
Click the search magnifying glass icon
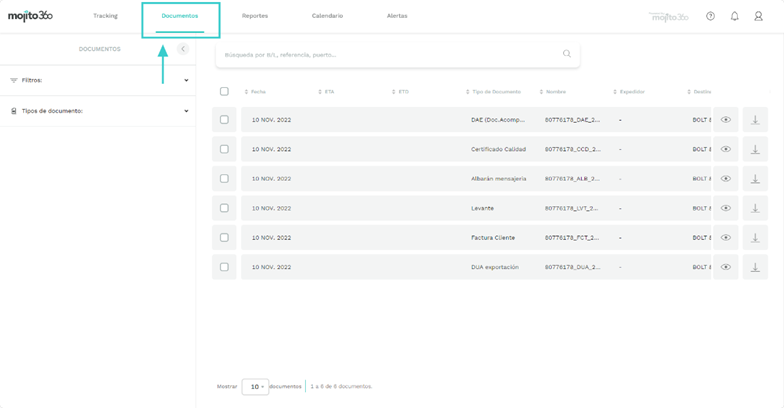pyautogui.click(x=567, y=54)
